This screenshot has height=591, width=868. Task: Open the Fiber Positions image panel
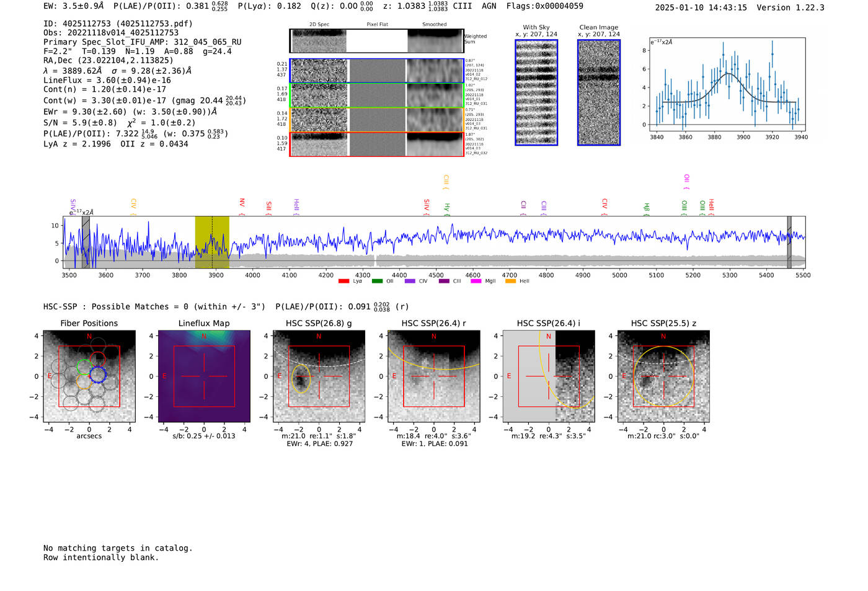[89, 376]
